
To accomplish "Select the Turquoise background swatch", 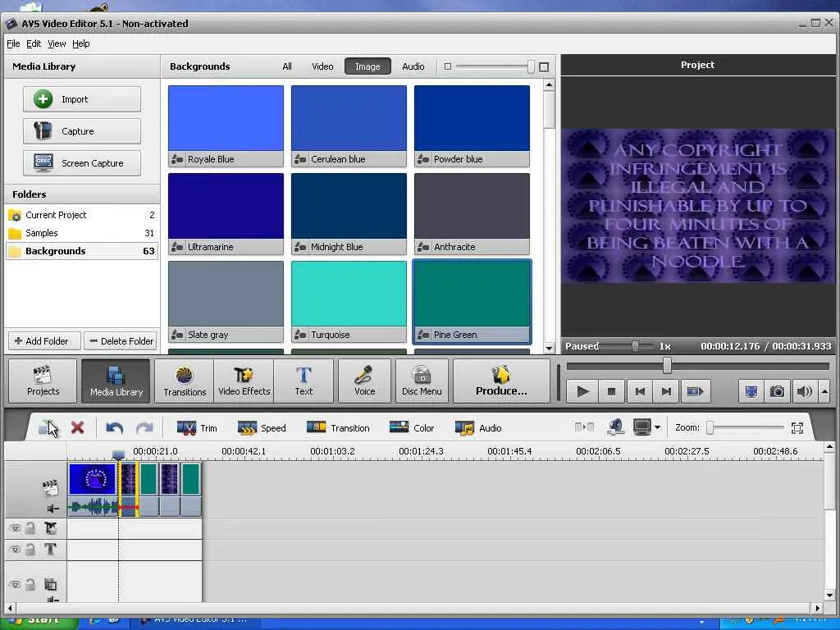I will (349, 294).
